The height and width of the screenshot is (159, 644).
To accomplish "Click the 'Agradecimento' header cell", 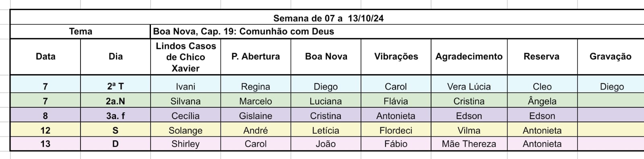I will pyautogui.click(x=469, y=56).
